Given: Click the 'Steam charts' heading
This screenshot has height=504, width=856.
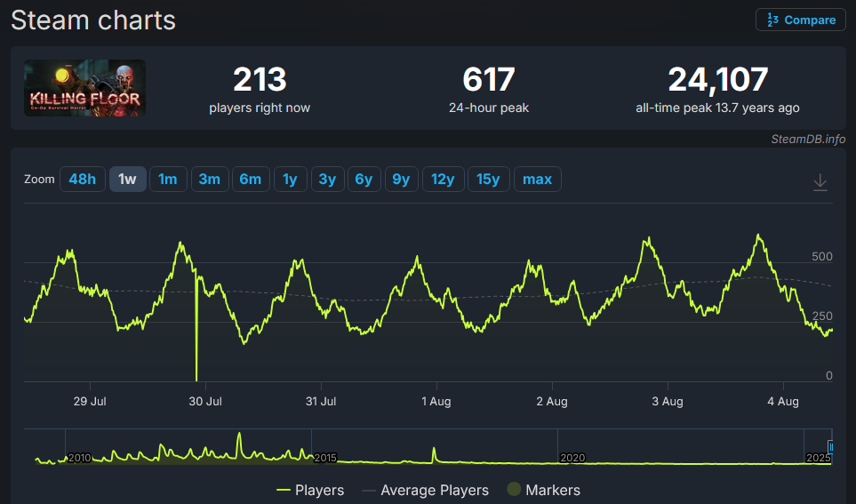Looking at the screenshot, I should (x=93, y=20).
